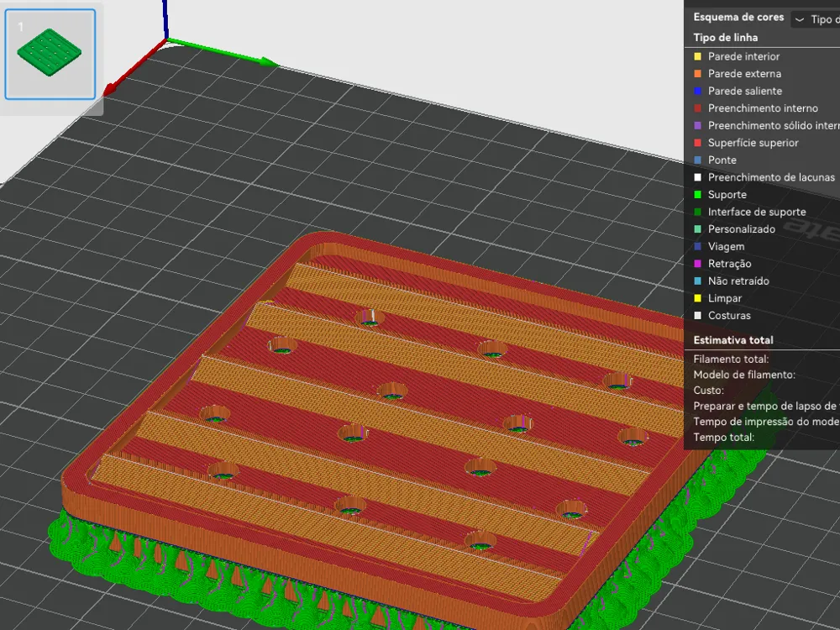The image size is (840, 630).
Task: Click the Viagem color swatch
Action: 697,246
